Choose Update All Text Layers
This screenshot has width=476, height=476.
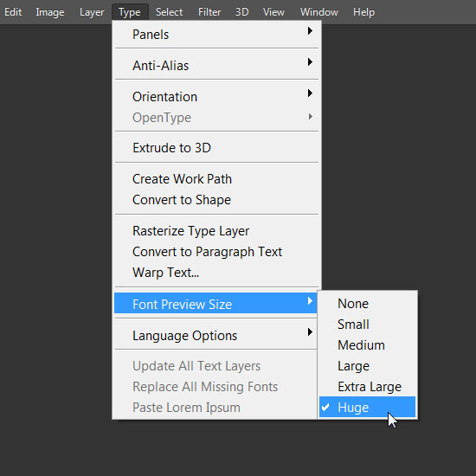[215, 366]
